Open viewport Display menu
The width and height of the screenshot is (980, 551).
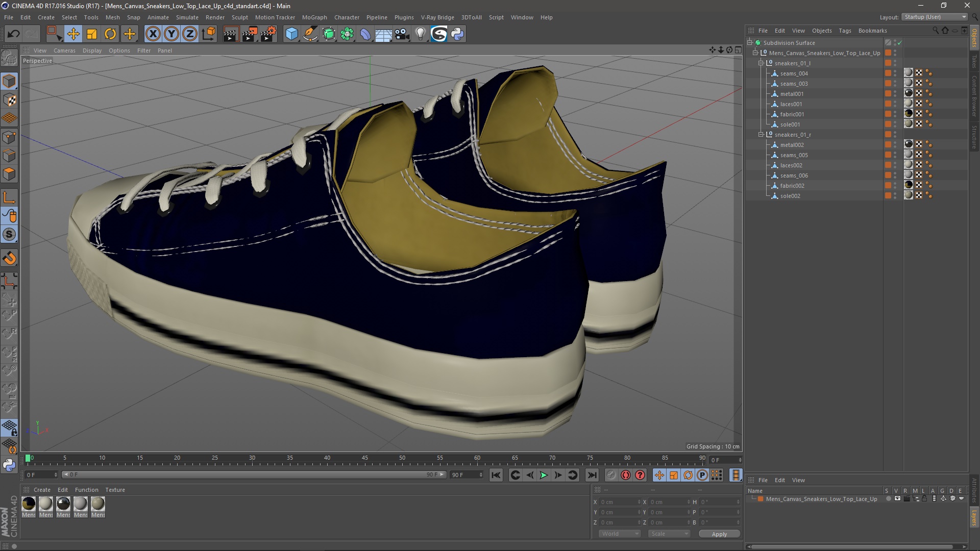(92, 51)
